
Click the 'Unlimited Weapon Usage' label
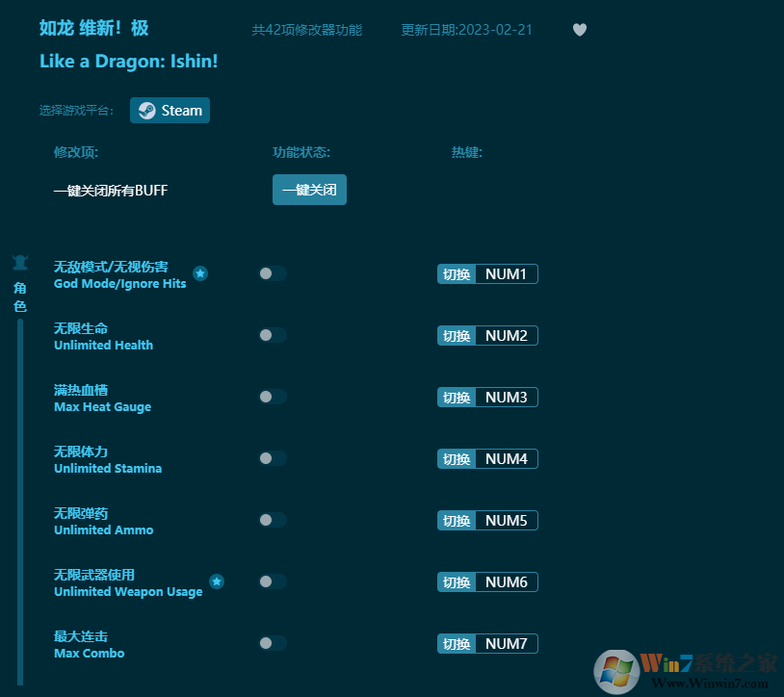(128, 591)
